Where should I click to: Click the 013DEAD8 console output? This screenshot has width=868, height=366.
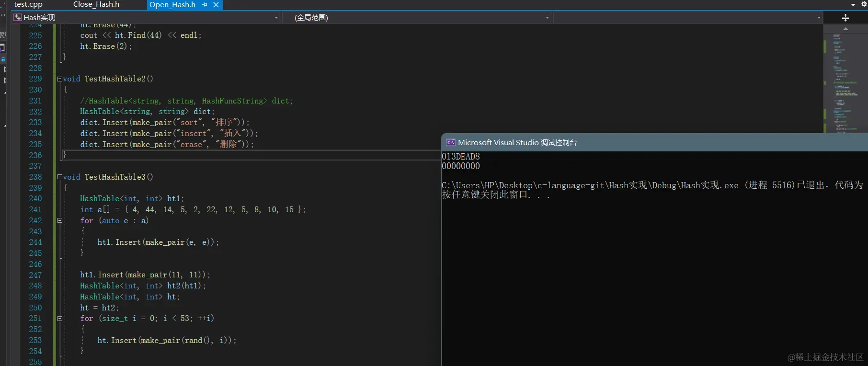pyautogui.click(x=461, y=157)
